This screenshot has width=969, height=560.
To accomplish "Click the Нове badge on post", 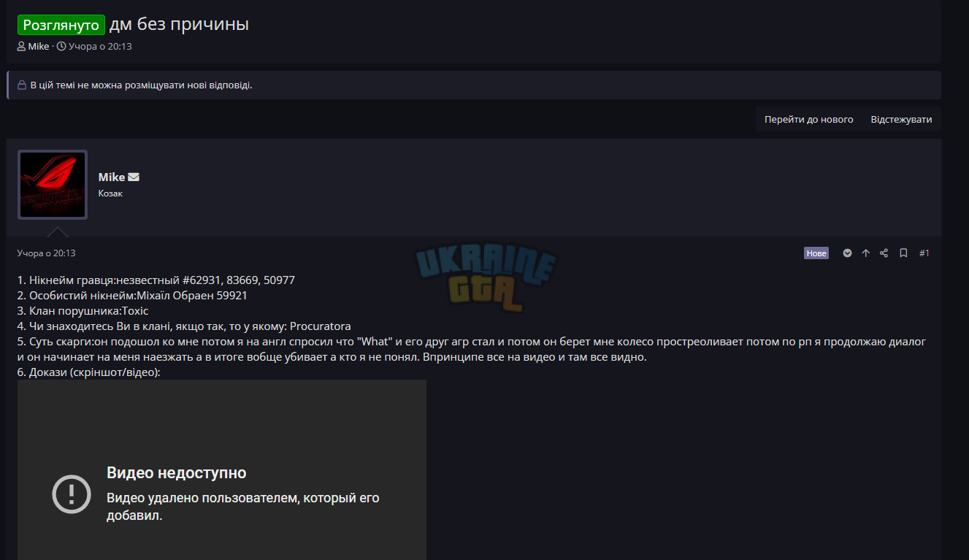I will 816,253.
